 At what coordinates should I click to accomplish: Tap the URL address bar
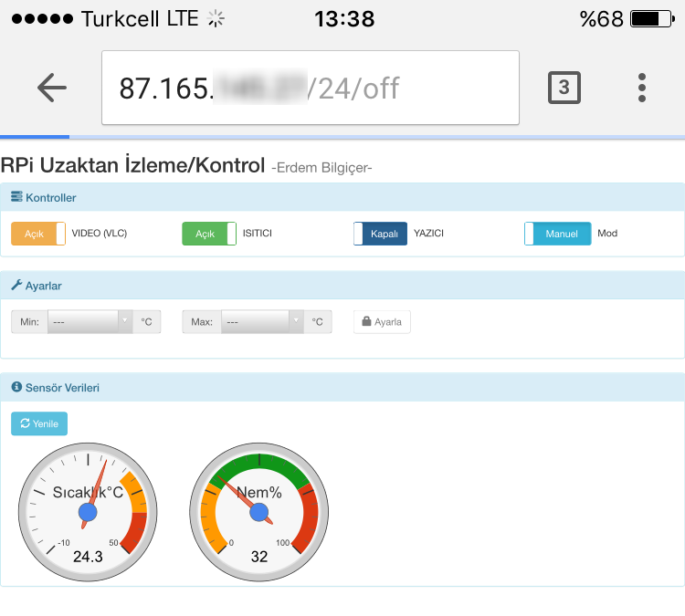pyautogui.click(x=310, y=88)
